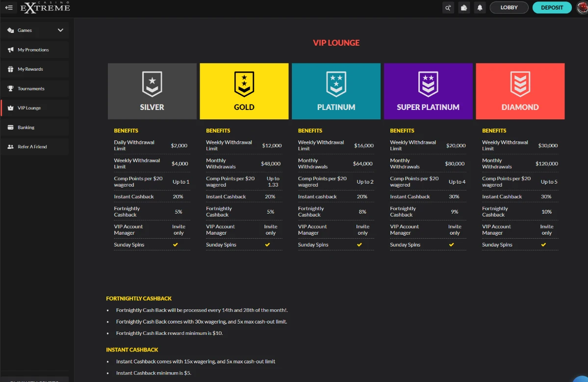Click the Banking card icon
Viewport: 588px width, 382px height.
[x=10, y=127]
